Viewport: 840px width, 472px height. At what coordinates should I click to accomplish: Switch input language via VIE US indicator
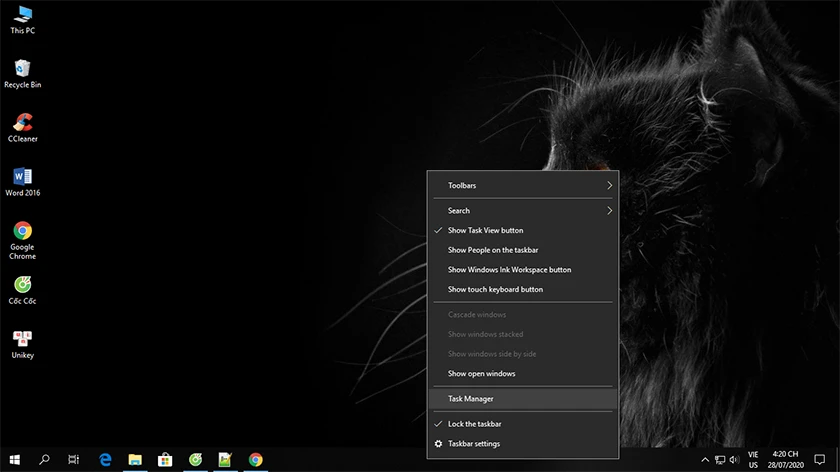click(x=753, y=460)
